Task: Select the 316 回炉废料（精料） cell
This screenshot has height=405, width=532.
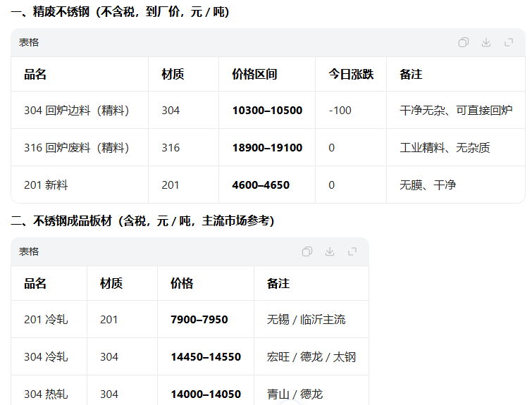Action: 77,148
